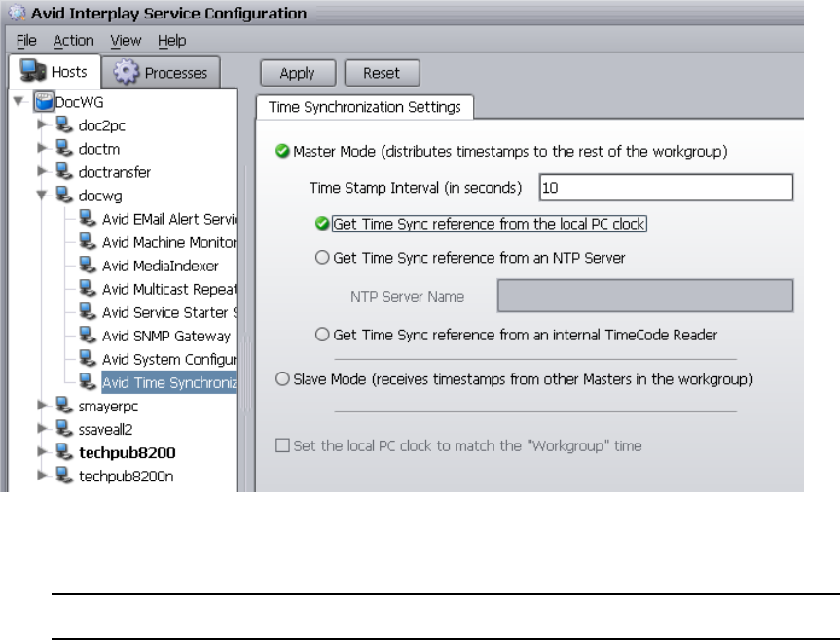Expand the smayerpc host node
The height and width of the screenshot is (640, 840).
pyautogui.click(x=42, y=405)
